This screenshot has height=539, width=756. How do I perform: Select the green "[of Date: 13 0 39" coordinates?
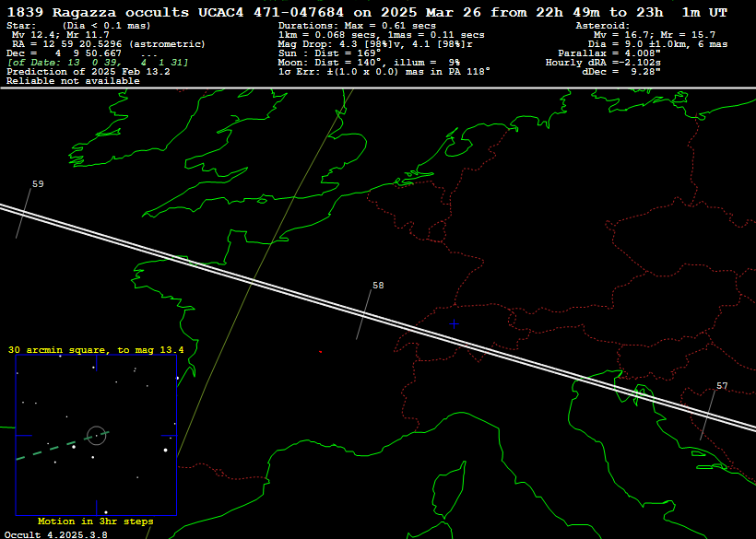point(98,63)
